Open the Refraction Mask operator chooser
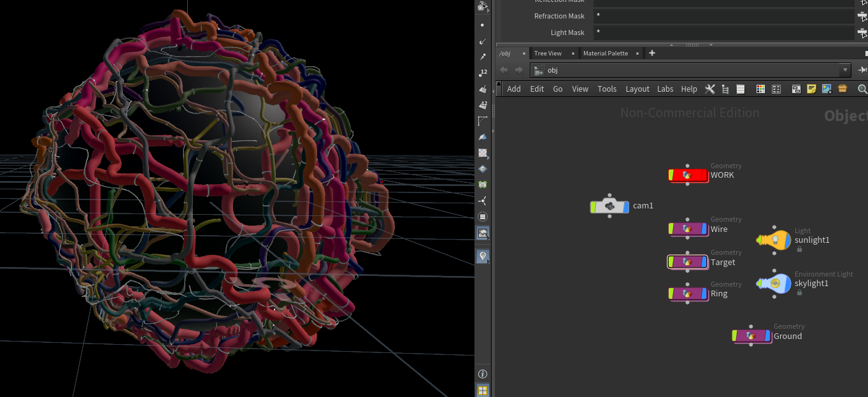 click(x=862, y=16)
